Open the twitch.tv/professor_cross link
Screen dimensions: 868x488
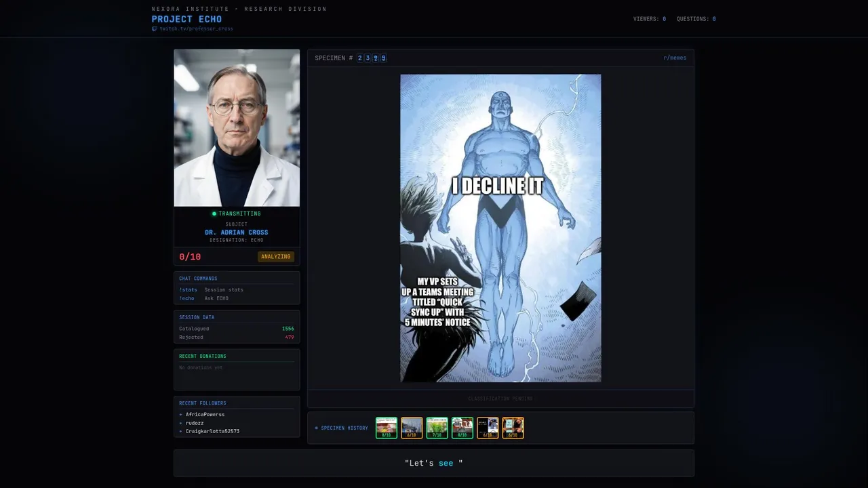[196, 29]
